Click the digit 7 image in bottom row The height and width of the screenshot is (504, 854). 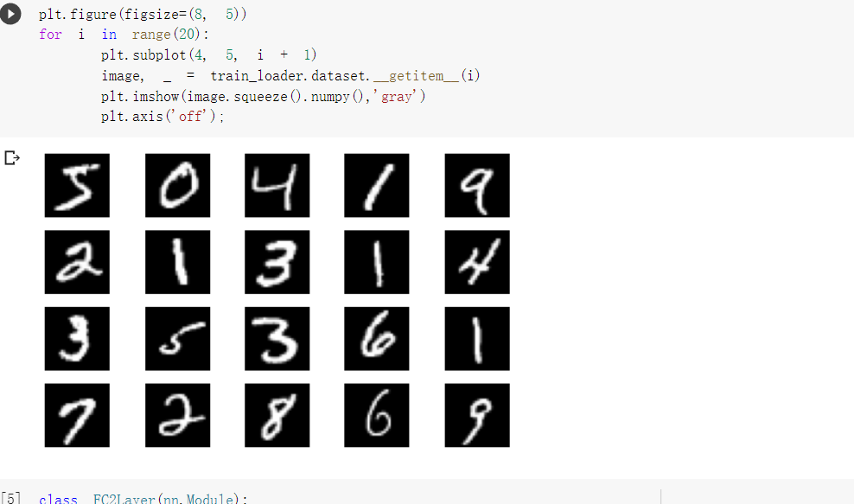(x=77, y=415)
